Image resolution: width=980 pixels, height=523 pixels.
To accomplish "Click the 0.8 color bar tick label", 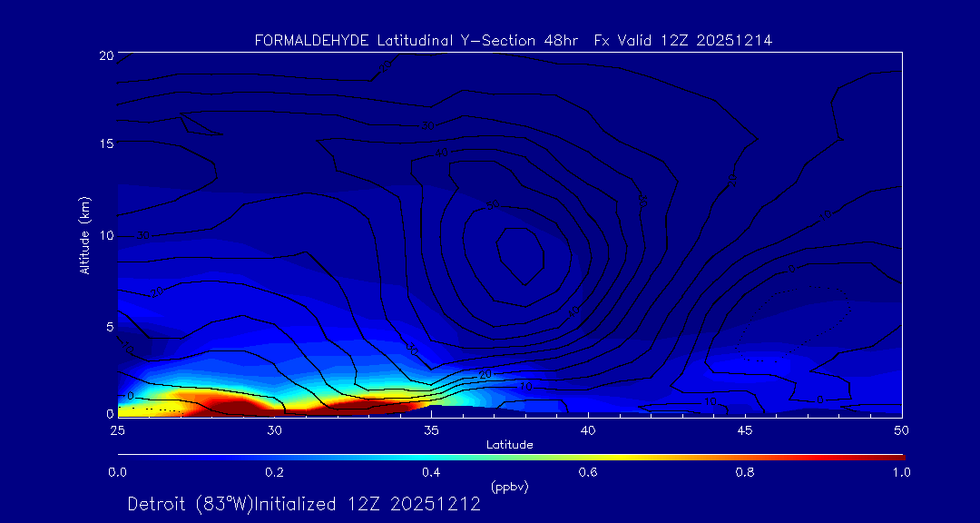I will click(x=745, y=472).
